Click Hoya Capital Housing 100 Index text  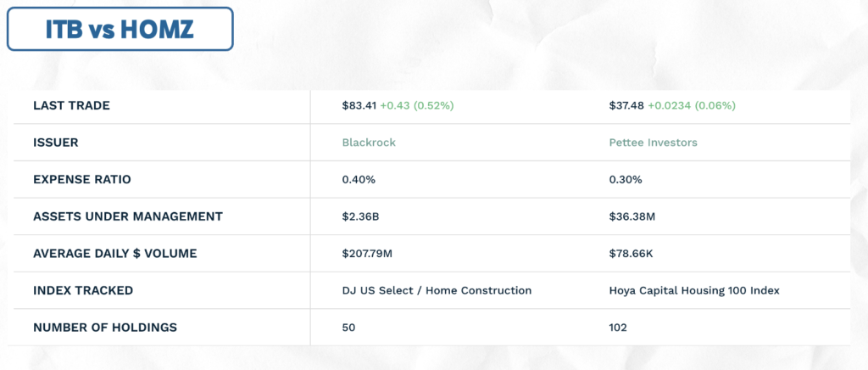693,290
